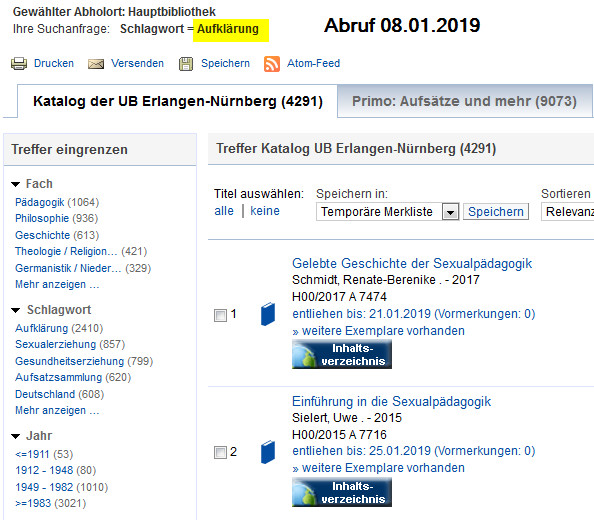Tick the checkbox for result 1
The height and width of the screenshot is (520, 594).
point(220,315)
